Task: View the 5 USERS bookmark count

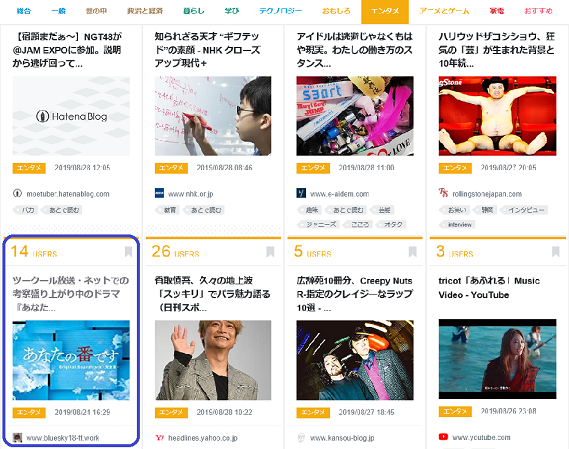Action: (x=312, y=251)
